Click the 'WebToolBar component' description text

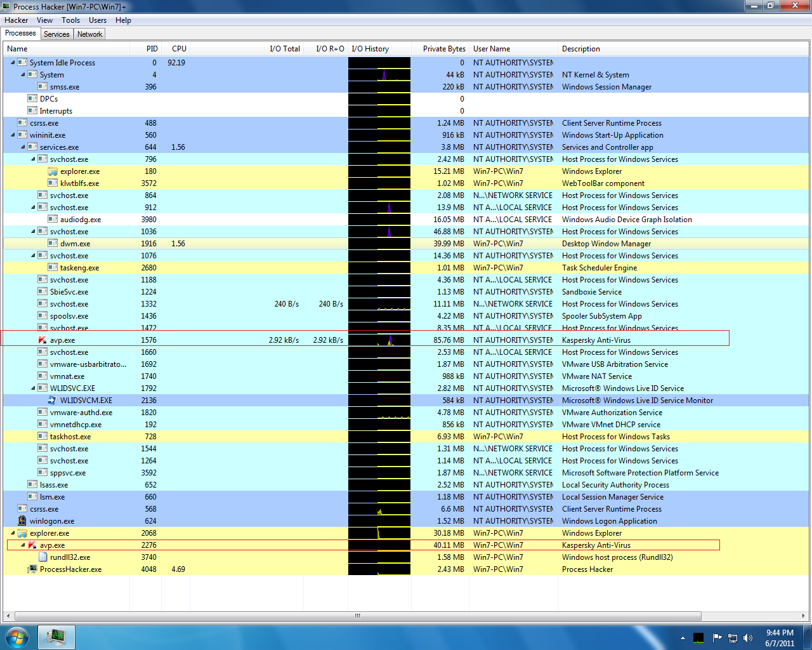click(x=603, y=183)
